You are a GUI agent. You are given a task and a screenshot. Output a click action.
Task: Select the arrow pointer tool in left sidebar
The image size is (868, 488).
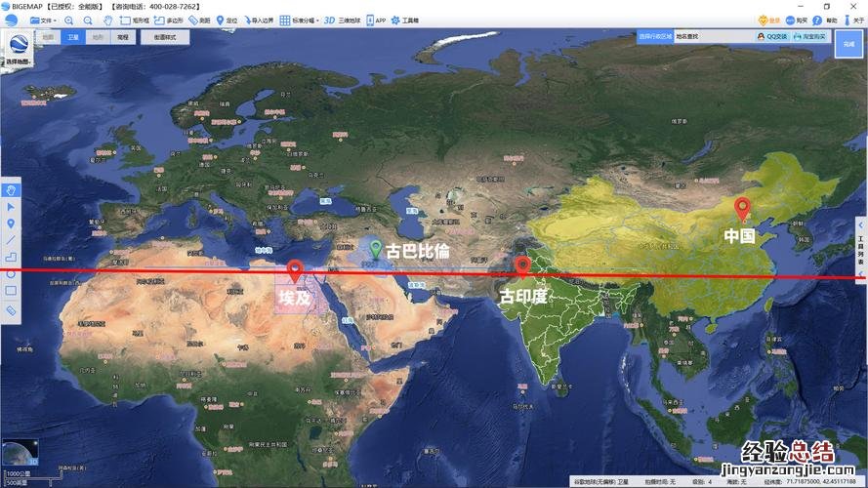click(x=11, y=207)
